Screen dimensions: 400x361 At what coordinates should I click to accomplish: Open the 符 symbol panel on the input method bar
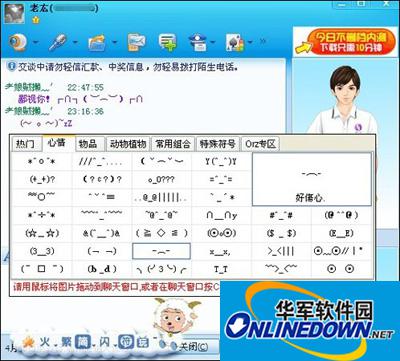tap(127, 342)
